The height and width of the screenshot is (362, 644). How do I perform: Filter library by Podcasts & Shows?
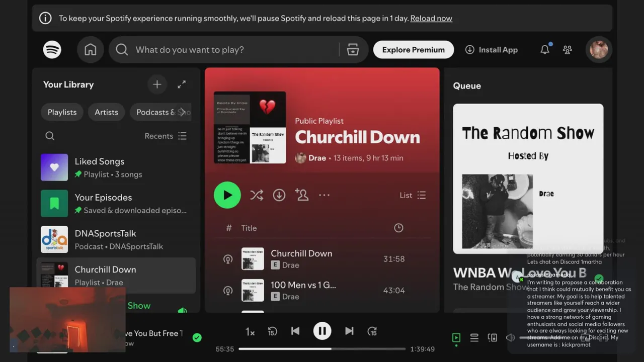[156, 112]
